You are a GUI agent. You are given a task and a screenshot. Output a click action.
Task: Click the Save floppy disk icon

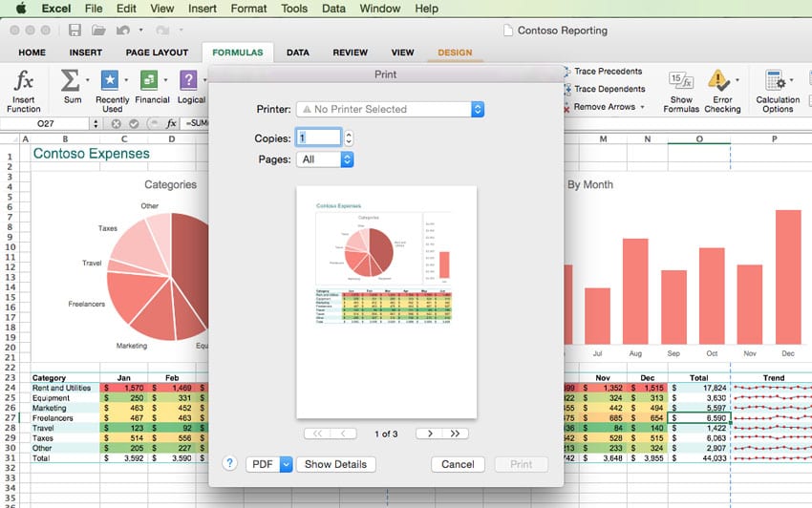75,31
